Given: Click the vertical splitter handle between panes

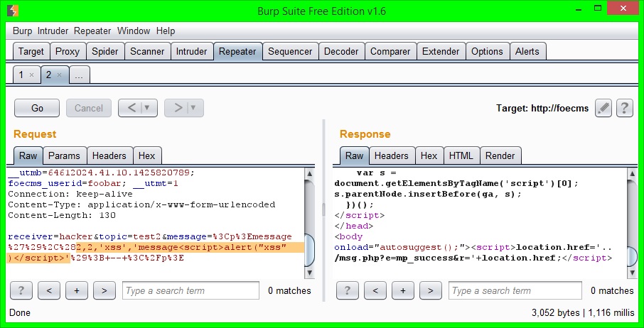Looking at the screenshot, I should tap(323, 210).
